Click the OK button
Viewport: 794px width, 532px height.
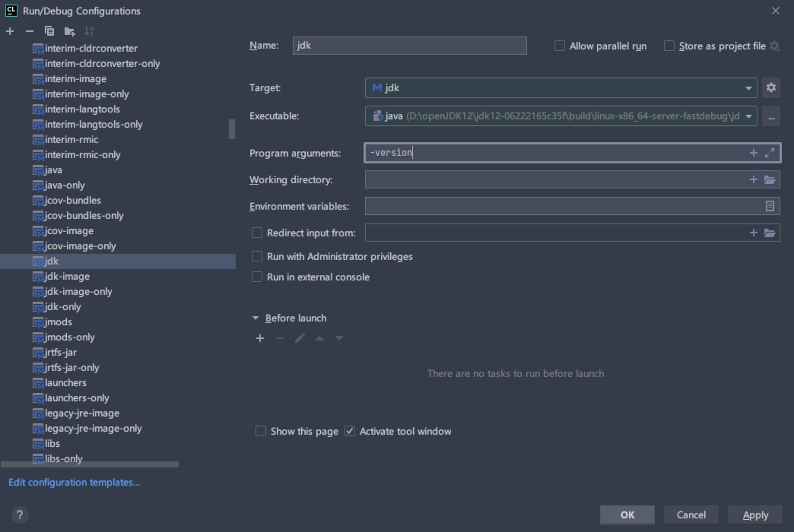pyautogui.click(x=627, y=515)
